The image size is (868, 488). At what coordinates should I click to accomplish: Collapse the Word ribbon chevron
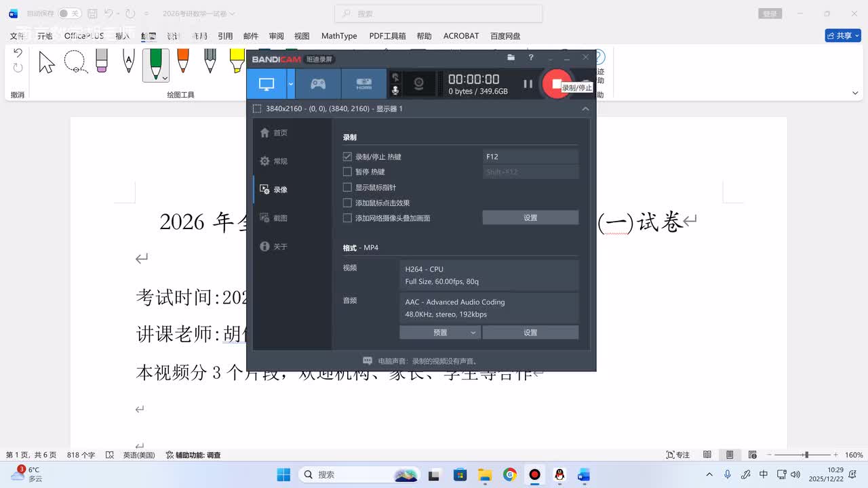point(855,94)
